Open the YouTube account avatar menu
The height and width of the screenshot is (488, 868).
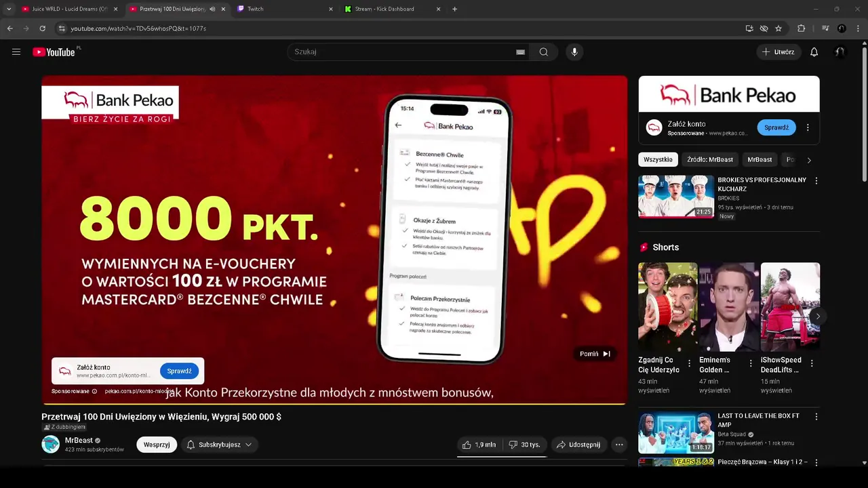click(840, 52)
